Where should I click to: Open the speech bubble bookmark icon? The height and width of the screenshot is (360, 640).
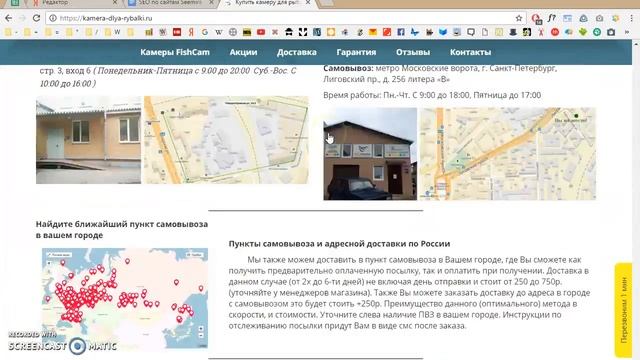pos(471,32)
